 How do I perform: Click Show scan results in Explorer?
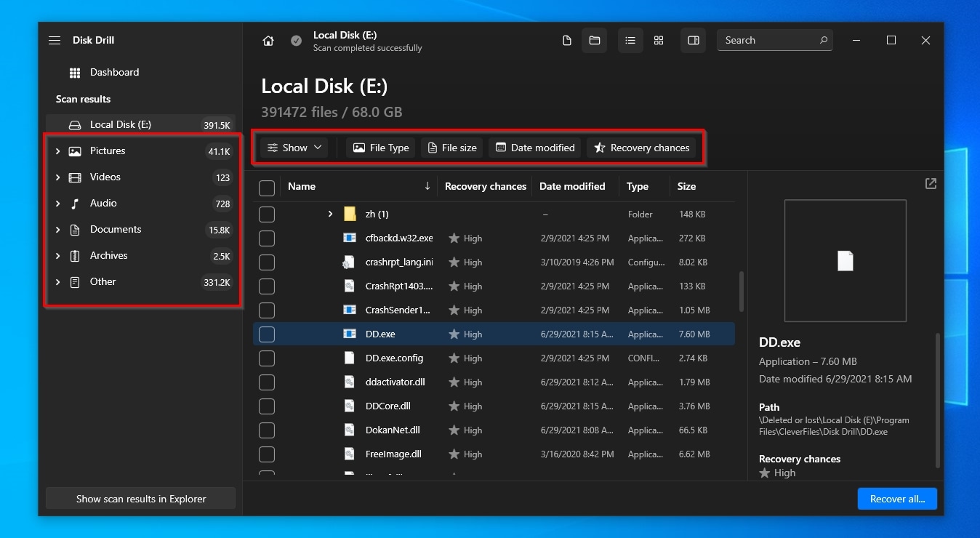141,499
